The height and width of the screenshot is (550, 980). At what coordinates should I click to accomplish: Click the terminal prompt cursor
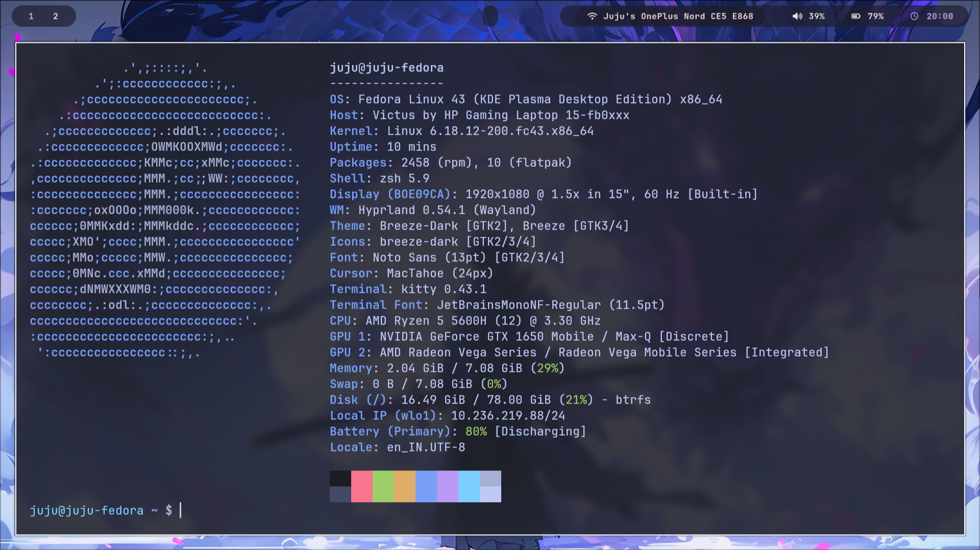coord(180,510)
